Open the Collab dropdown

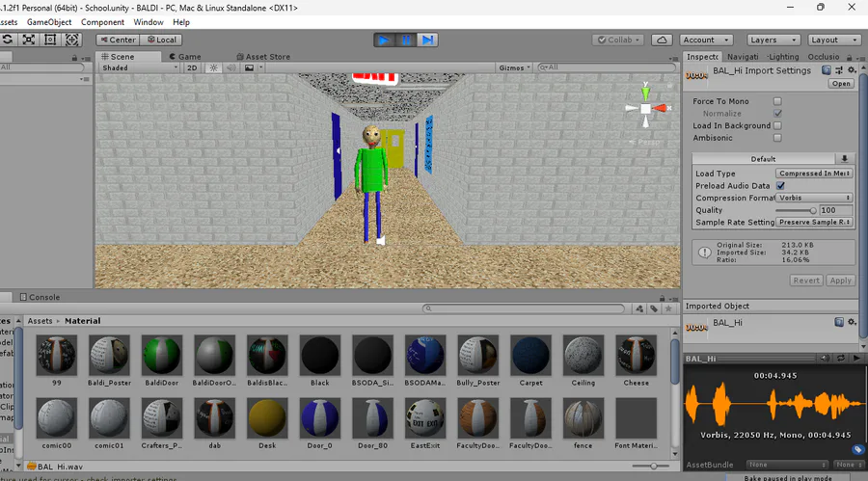click(618, 40)
